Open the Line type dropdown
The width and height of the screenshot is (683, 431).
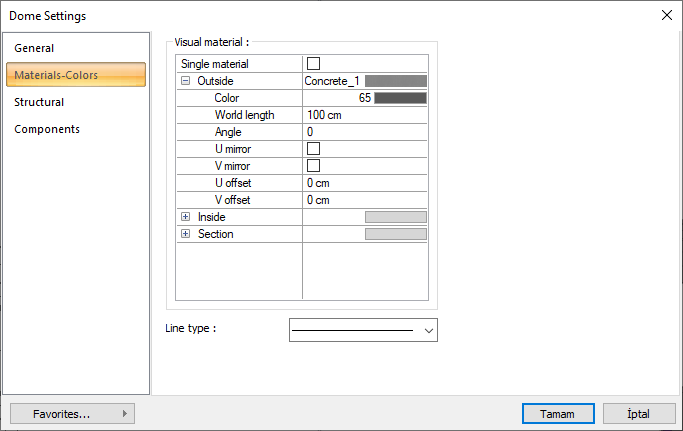(363, 329)
